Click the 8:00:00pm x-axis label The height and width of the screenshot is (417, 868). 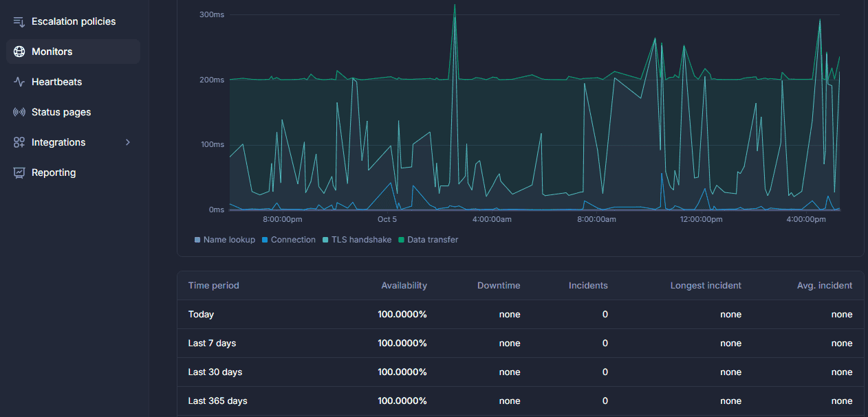point(283,219)
